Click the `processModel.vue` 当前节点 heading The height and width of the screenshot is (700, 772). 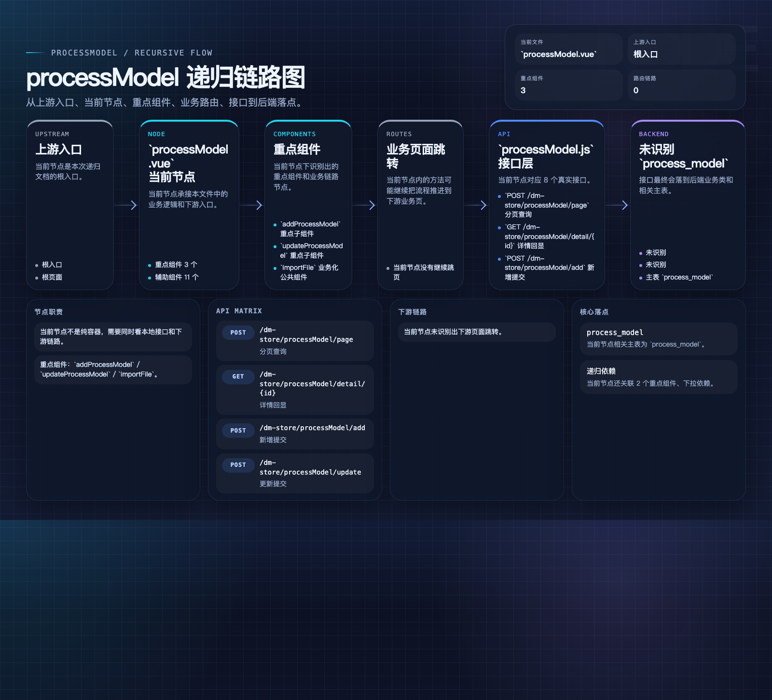188,163
